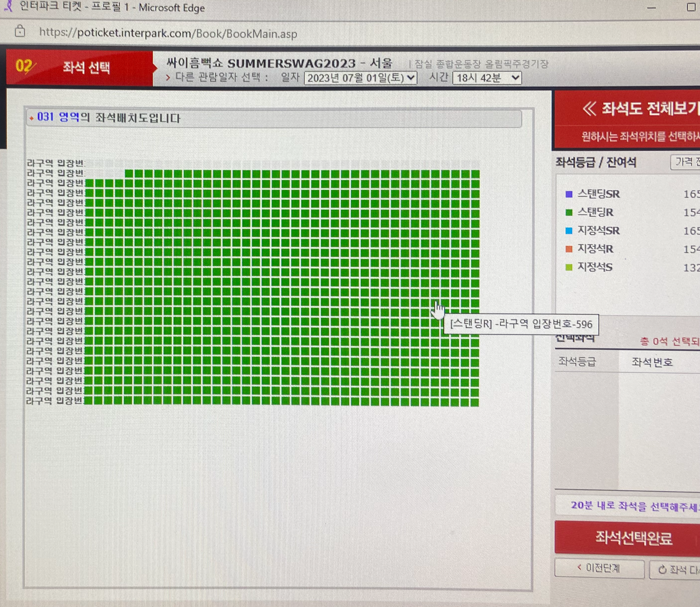Click the purple 스탠딩SR legend square
Image resolution: width=700 pixels, height=607 pixels.
pos(569,194)
